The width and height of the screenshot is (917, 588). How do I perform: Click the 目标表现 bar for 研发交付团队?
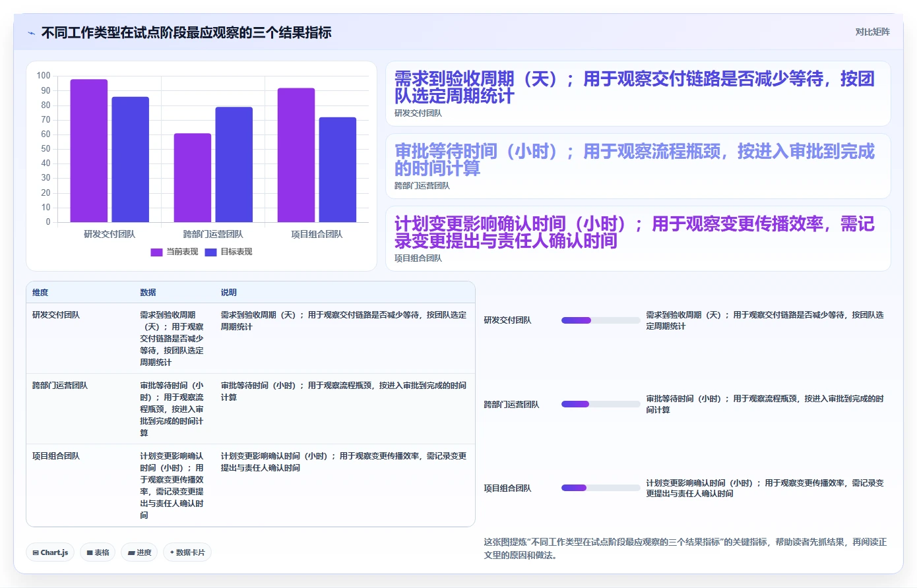coord(130,160)
